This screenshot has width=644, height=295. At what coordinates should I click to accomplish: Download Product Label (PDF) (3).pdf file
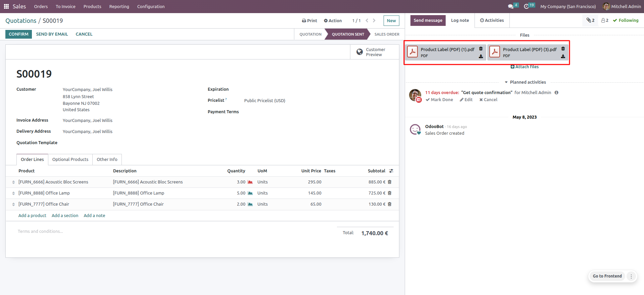[x=563, y=56]
